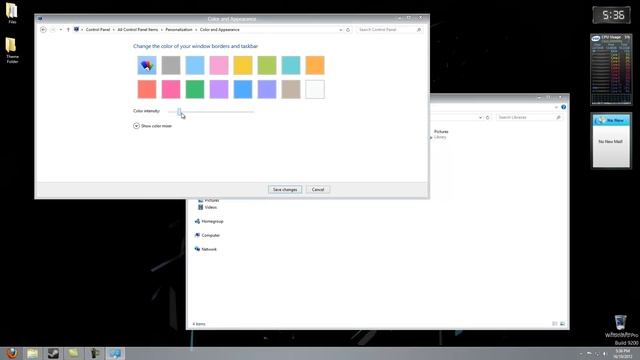Open Computer in the Libraries sidebar
Screen dimensions: 640x360
click(207, 236)
